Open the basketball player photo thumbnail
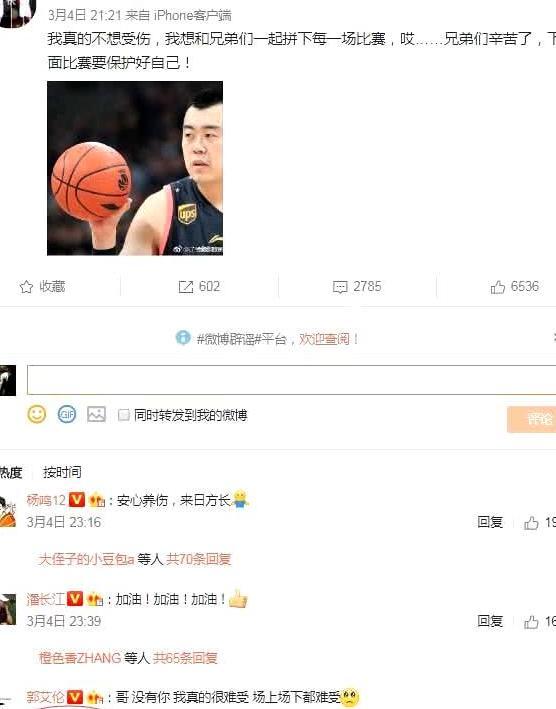Screen dimensions: 556x709 click(135, 168)
